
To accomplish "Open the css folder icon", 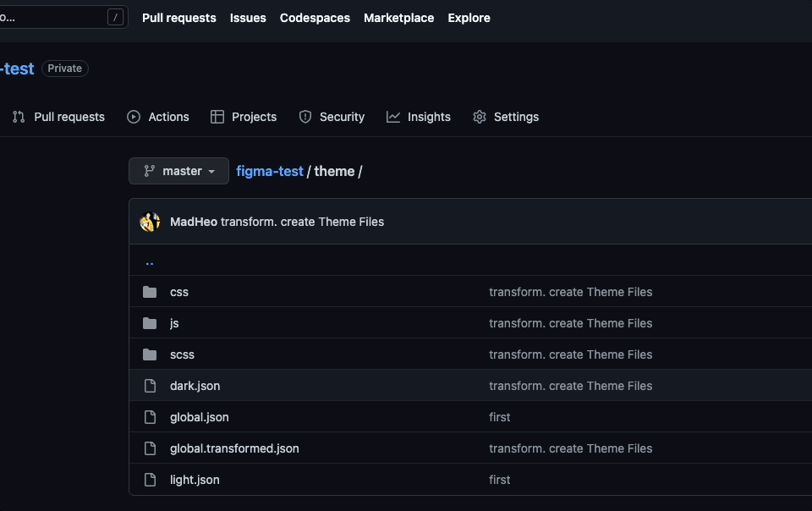I will [x=150, y=292].
